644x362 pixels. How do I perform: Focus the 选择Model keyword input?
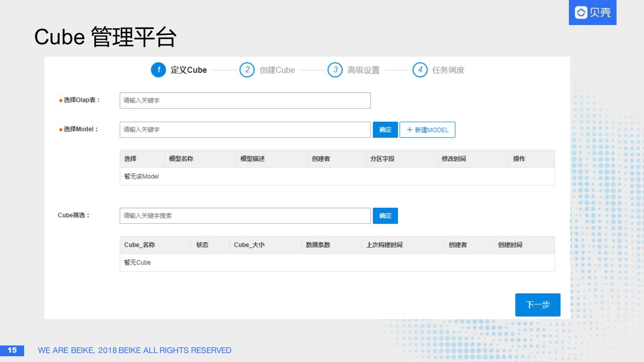tap(245, 130)
